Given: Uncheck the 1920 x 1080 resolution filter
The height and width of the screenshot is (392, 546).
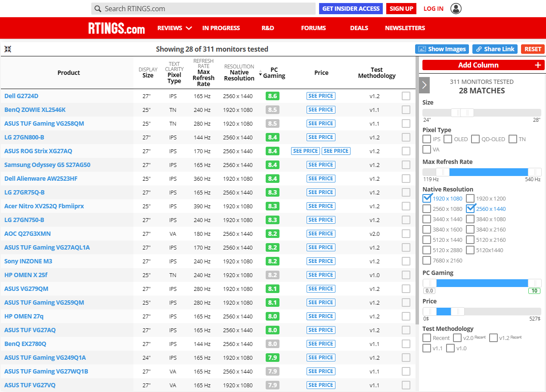Looking at the screenshot, I should point(427,198).
